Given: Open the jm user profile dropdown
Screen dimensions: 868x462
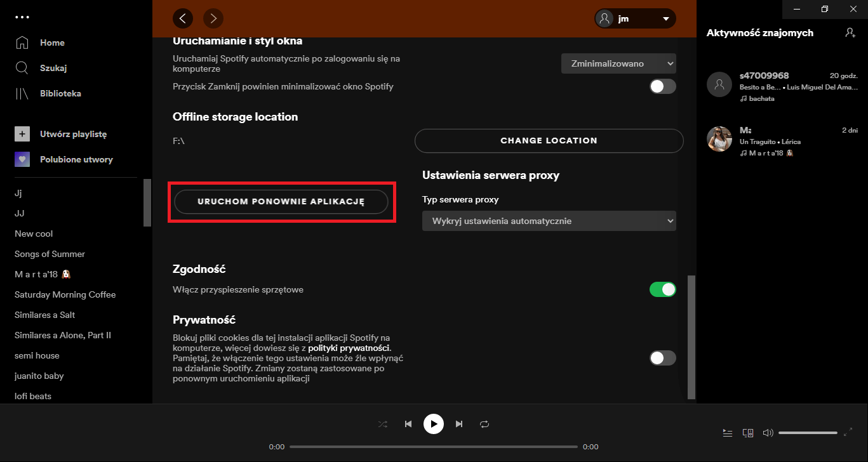Looking at the screenshot, I should (x=635, y=18).
